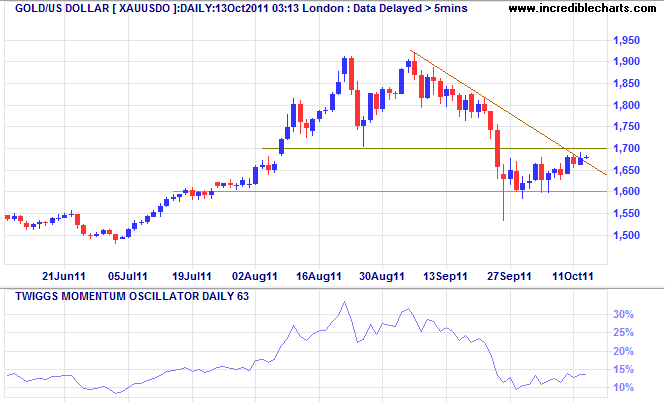
Task: Select the olive 1,700 resistance line
Action: point(434,148)
